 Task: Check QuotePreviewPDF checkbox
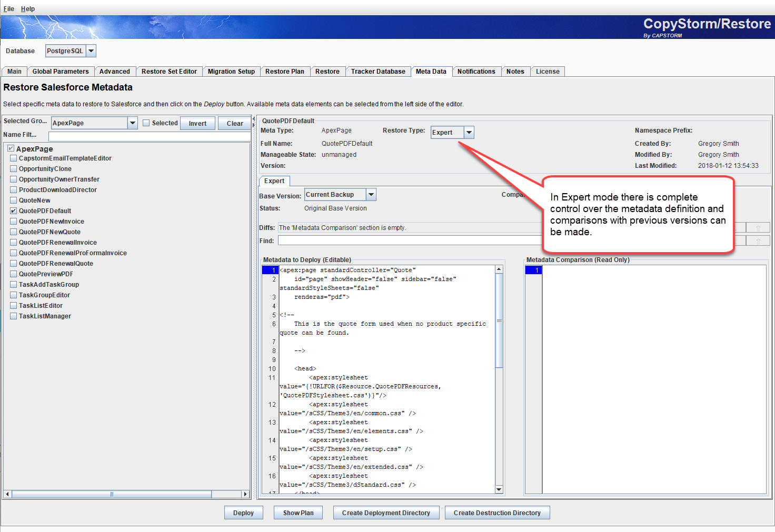pos(14,274)
